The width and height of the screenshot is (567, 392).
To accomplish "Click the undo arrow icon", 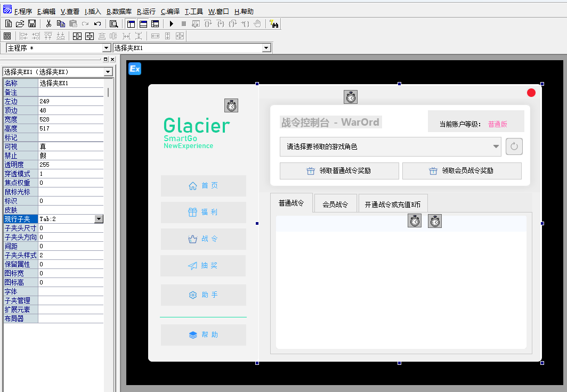I will pyautogui.click(x=98, y=24).
